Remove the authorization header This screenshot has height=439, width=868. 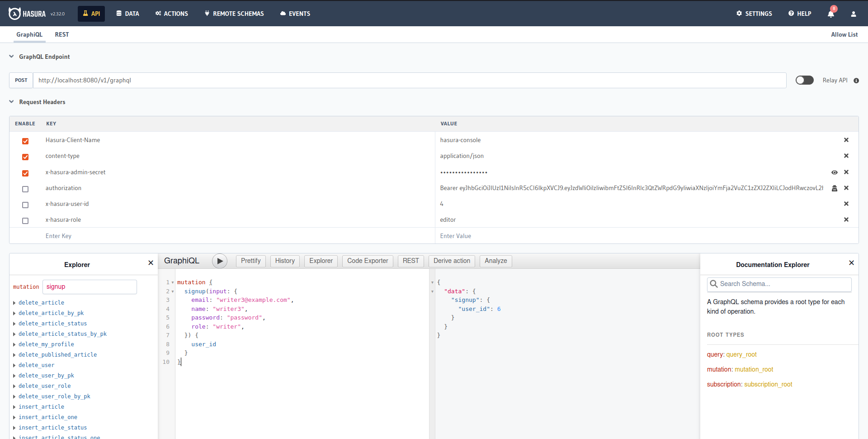tap(846, 188)
